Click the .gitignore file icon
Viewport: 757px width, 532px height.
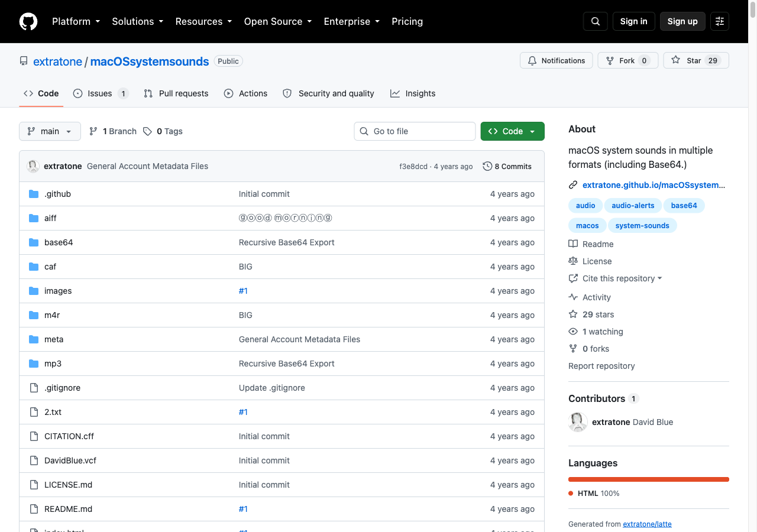34,388
